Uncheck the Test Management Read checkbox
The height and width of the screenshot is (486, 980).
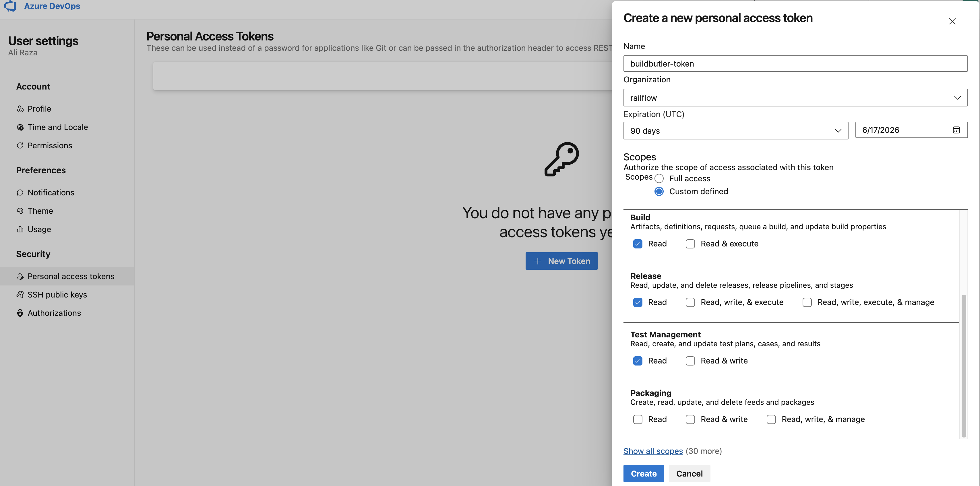click(x=638, y=361)
